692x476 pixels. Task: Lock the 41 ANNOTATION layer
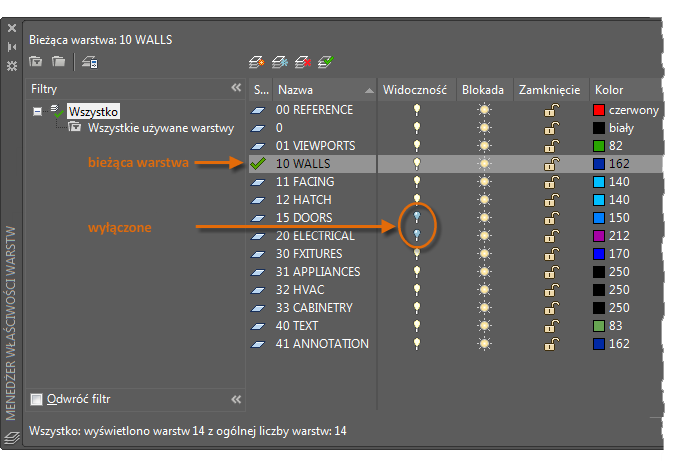coord(552,344)
